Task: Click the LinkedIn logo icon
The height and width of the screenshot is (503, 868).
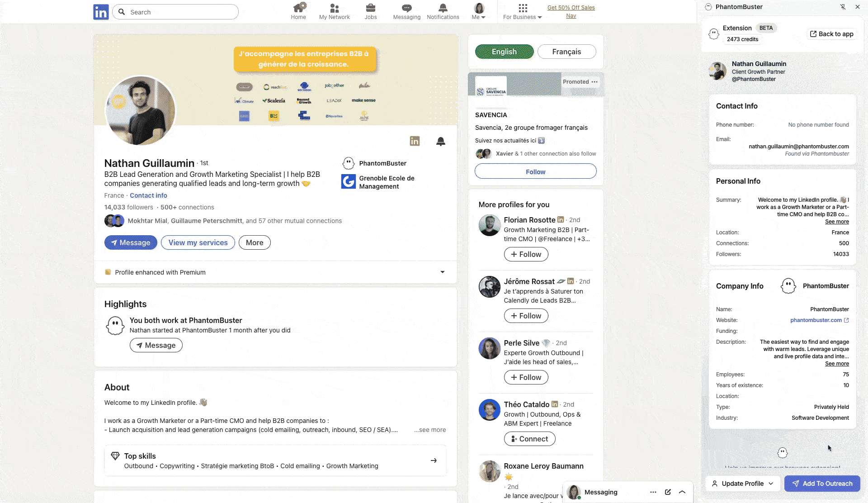Action: pyautogui.click(x=101, y=12)
